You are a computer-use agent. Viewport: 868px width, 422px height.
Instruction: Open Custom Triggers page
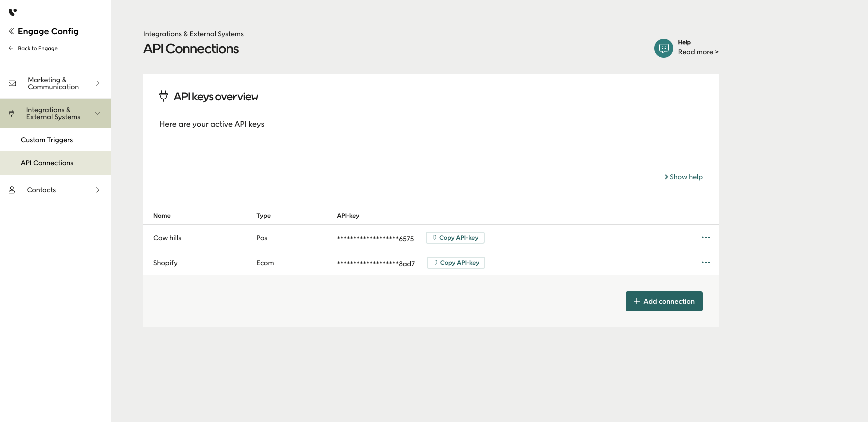(47, 140)
